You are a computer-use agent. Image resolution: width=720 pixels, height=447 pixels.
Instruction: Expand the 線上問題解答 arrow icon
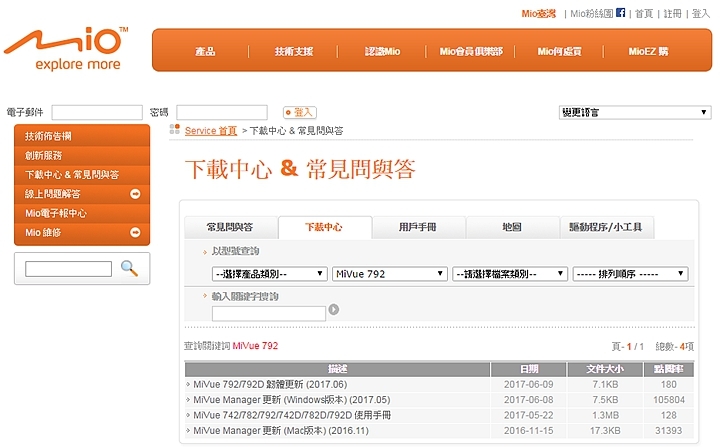pos(135,194)
